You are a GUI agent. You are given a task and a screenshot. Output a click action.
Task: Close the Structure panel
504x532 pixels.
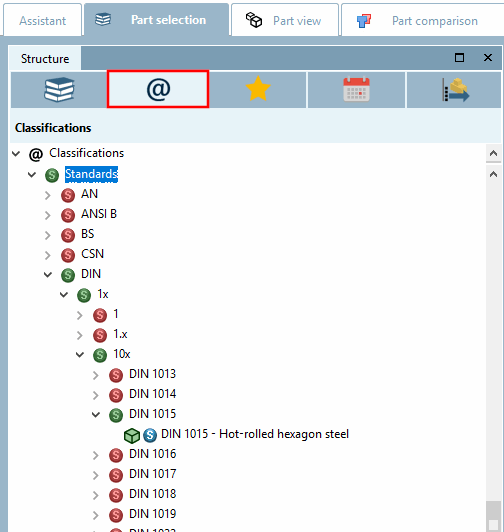488,58
